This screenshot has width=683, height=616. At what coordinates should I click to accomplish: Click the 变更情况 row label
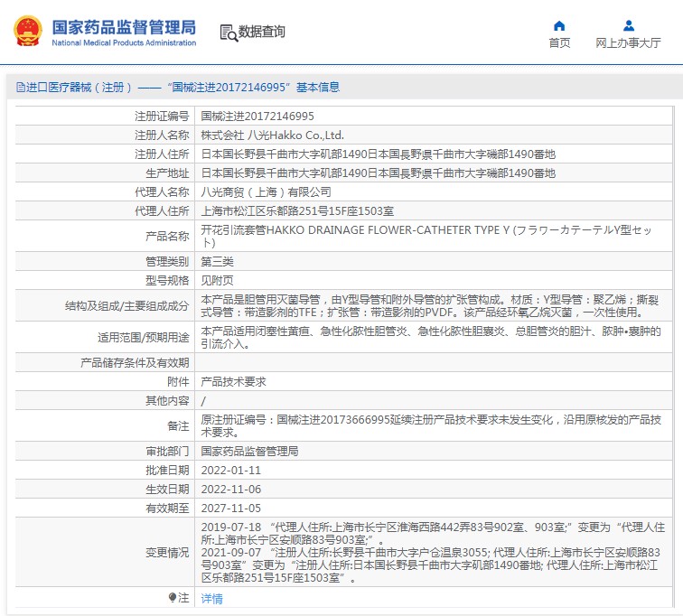(167, 553)
